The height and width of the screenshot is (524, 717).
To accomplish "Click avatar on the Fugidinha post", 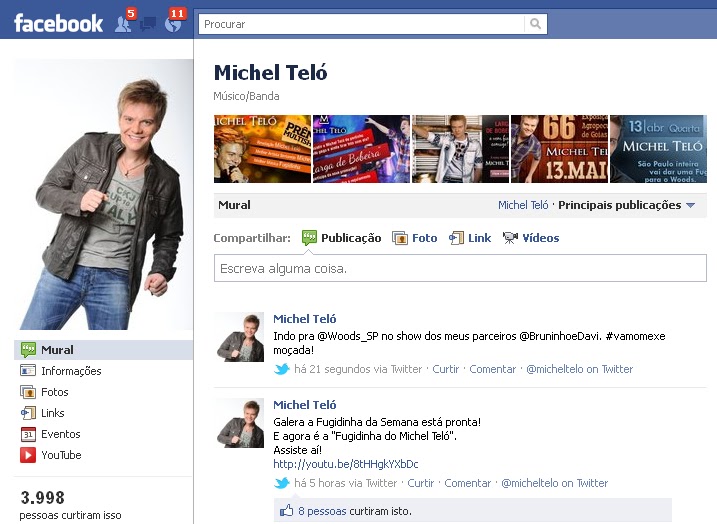I will point(239,423).
